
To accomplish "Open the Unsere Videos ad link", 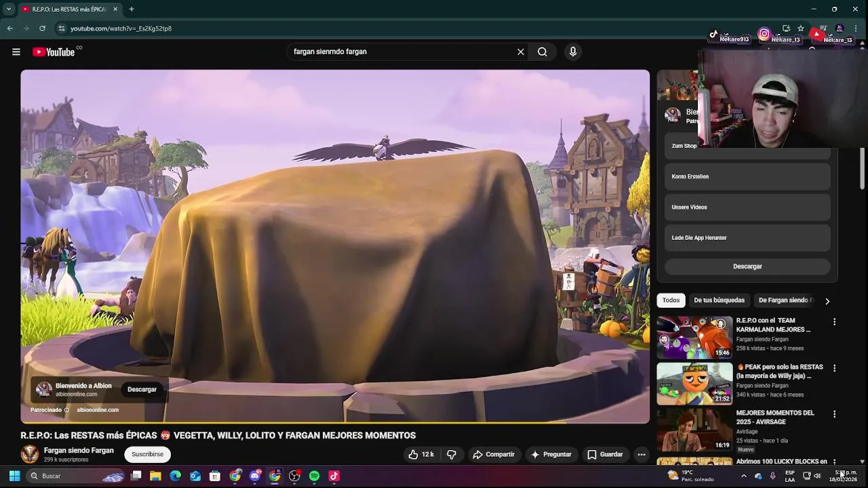I will [747, 207].
